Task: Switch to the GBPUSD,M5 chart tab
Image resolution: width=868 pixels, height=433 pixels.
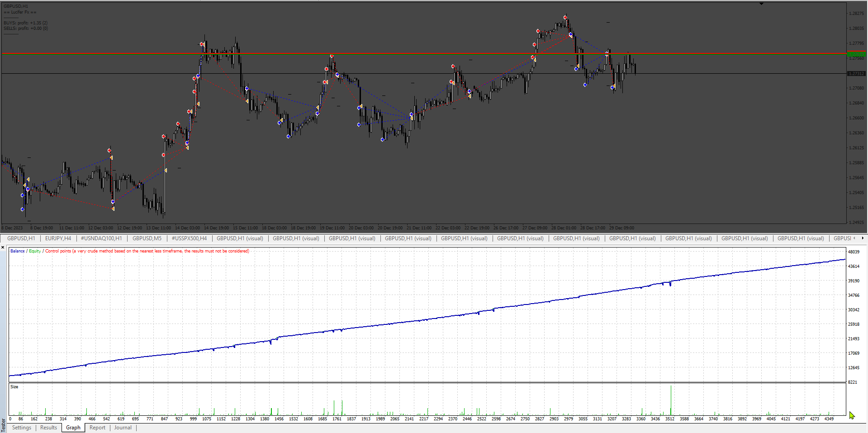Action: (x=147, y=238)
